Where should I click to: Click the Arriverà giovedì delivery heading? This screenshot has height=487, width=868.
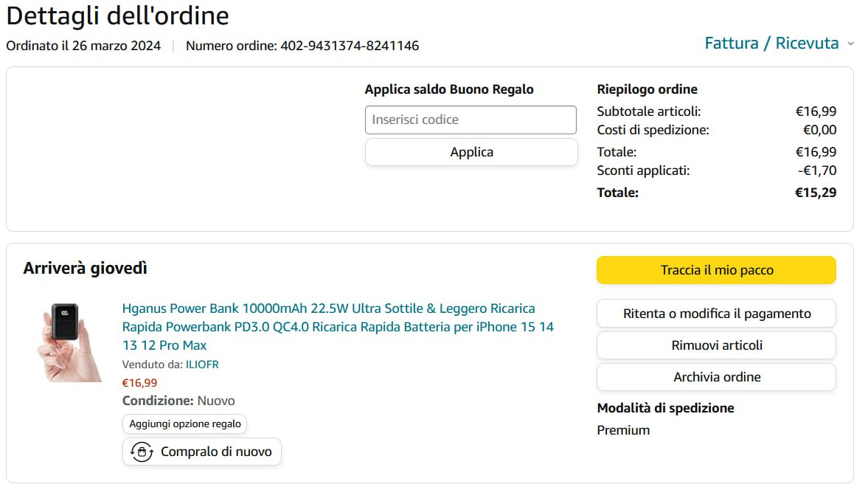tap(86, 269)
